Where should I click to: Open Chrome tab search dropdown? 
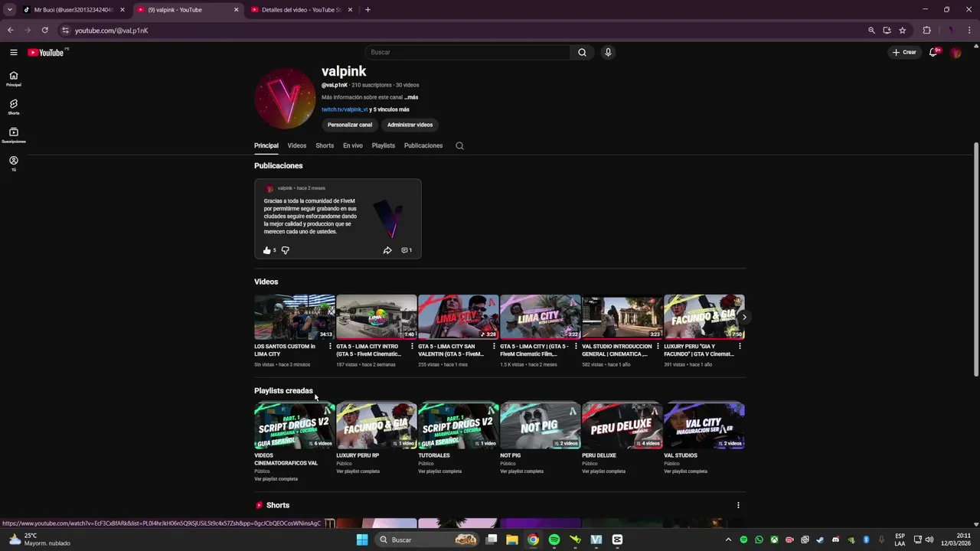coord(9,10)
